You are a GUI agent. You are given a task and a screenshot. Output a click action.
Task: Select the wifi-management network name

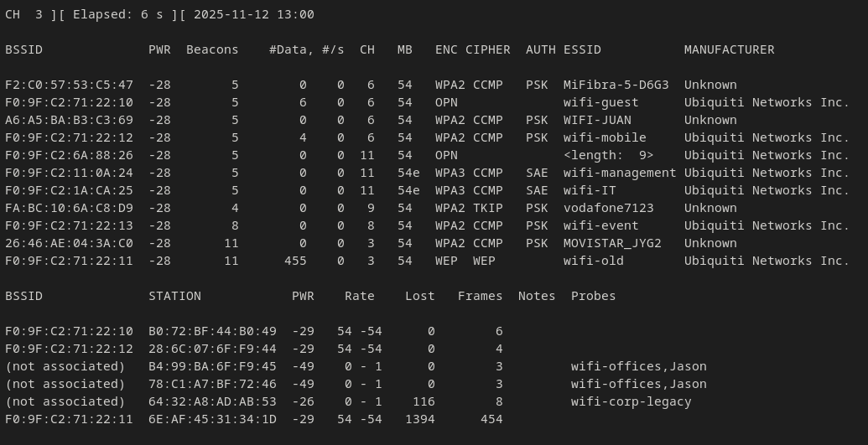(x=620, y=173)
